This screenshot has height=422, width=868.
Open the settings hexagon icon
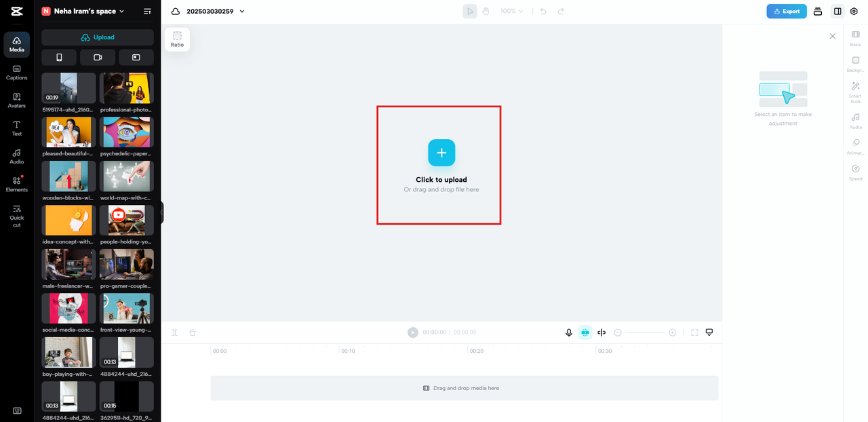(854, 12)
